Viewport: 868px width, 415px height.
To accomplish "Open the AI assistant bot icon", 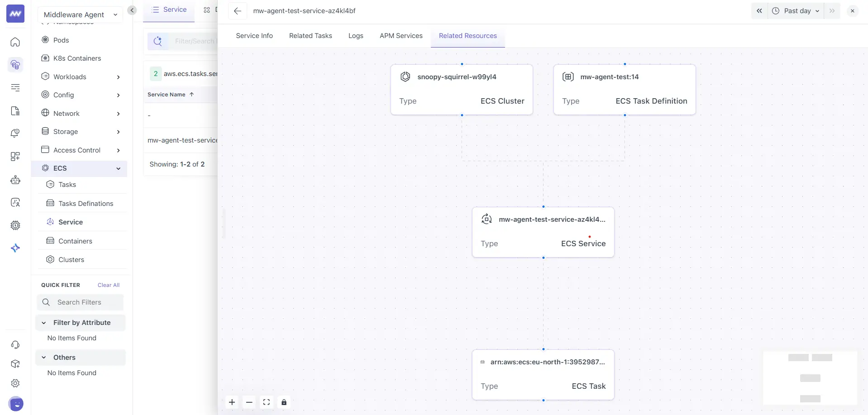I will pyautogui.click(x=15, y=180).
